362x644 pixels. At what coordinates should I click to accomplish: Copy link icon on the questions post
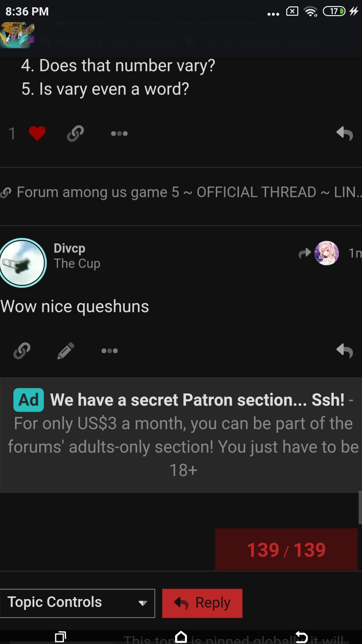point(75,133)
